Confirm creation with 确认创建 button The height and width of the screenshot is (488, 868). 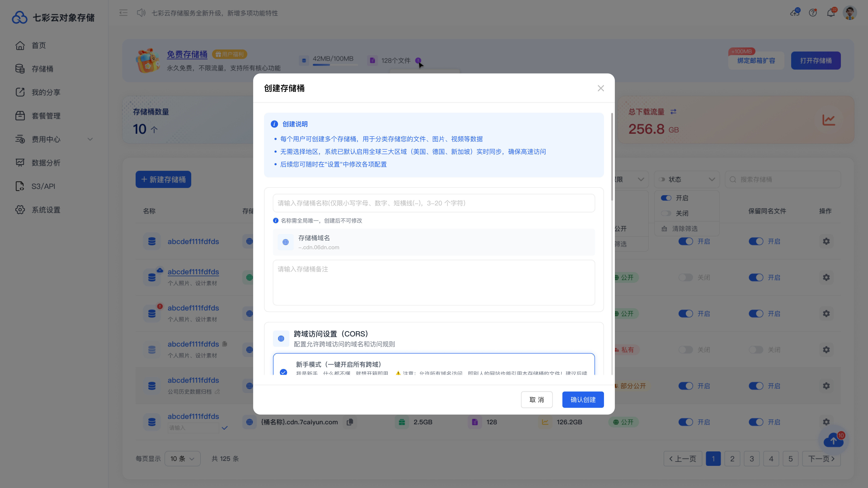tap(583, 399)
